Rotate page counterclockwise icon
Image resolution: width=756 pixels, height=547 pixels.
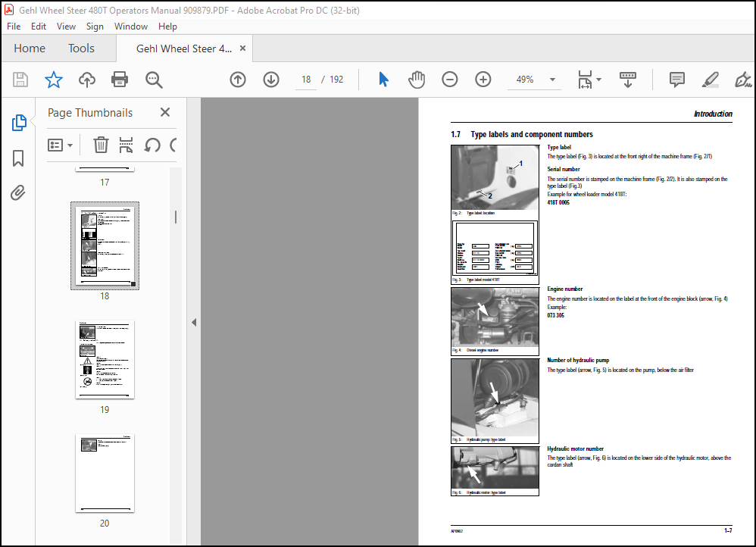click(x=152, y=145)
